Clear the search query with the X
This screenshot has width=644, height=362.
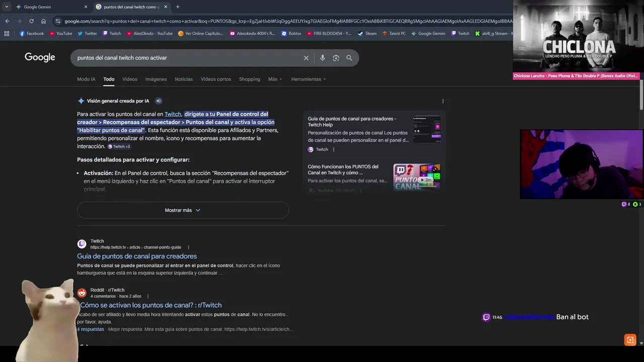click(x=306, y=58)
